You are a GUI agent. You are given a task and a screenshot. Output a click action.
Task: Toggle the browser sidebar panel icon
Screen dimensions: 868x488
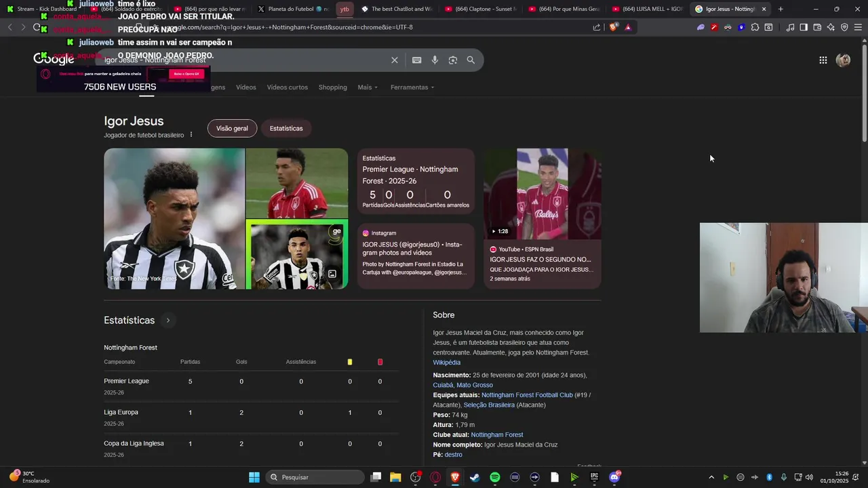[804, 27]
